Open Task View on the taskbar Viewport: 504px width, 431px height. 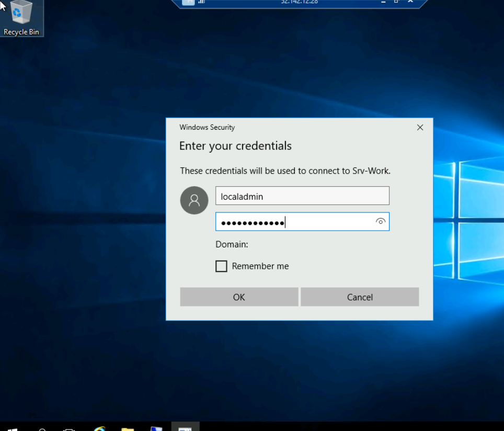pyautogui.click(x=69, y=429)
